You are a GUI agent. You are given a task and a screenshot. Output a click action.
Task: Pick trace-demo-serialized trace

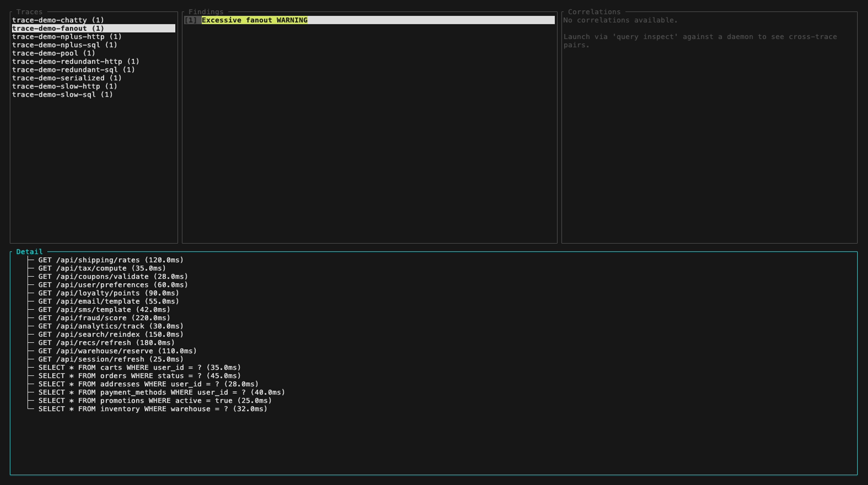(67, 78)
